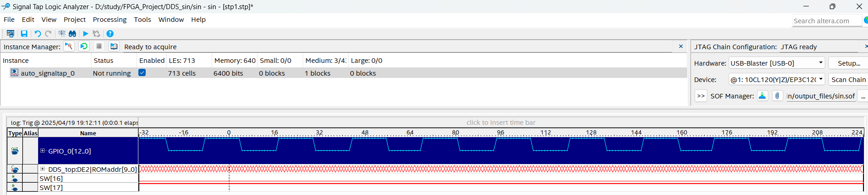Click the grayed redo arrow
868x195 pixels.
coord(48,34)
